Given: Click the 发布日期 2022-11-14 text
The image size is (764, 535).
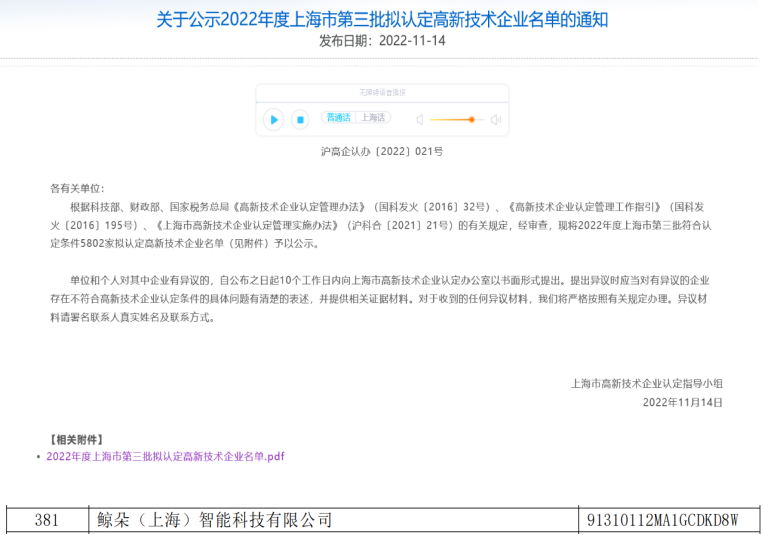Looking at the screenshot, I should click(x=382, y=40).
